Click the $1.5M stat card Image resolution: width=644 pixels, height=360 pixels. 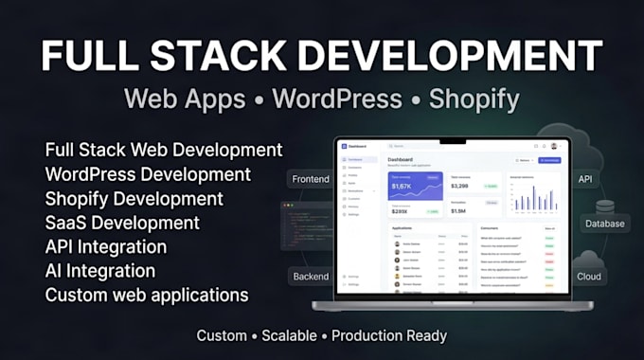coord(474,207)
